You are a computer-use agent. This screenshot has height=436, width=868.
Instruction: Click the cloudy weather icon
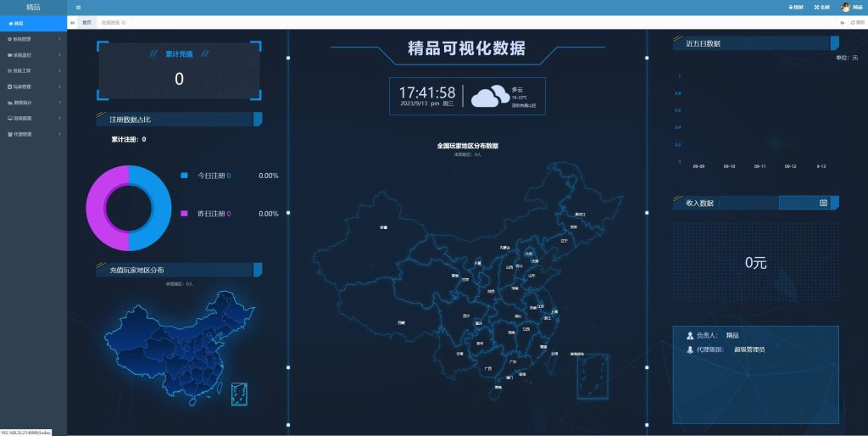[x=490, y=96]
